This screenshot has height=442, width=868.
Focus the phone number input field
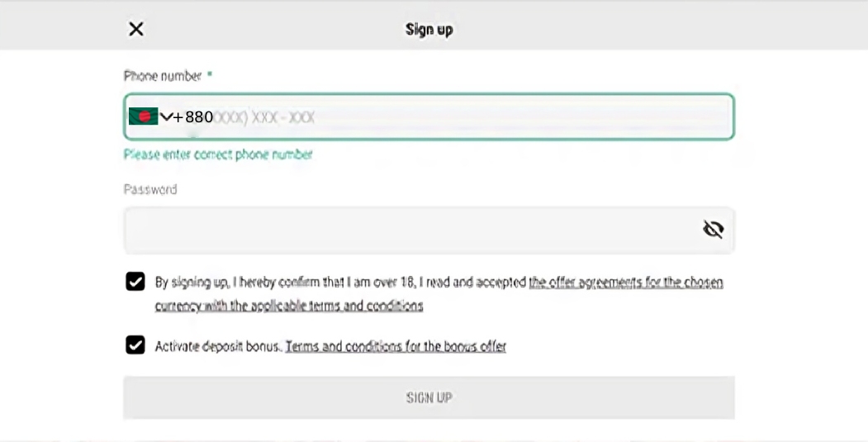(462, 117)
